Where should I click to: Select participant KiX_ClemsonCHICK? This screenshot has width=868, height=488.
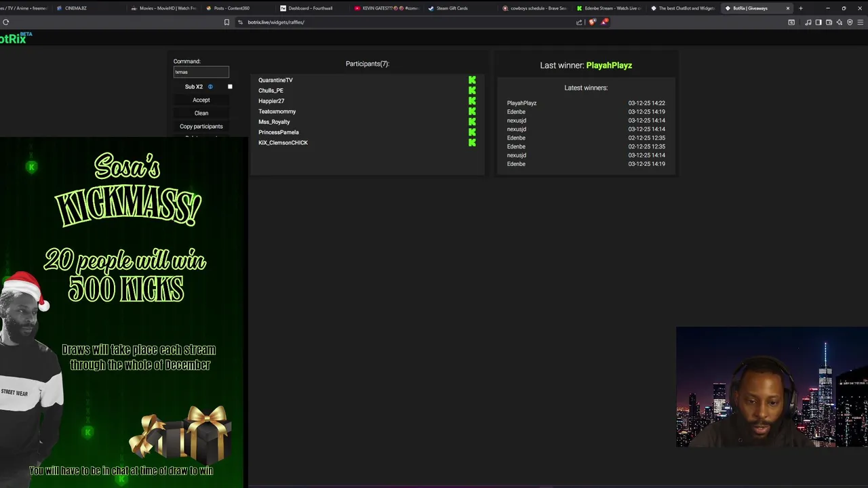(283, 142)
